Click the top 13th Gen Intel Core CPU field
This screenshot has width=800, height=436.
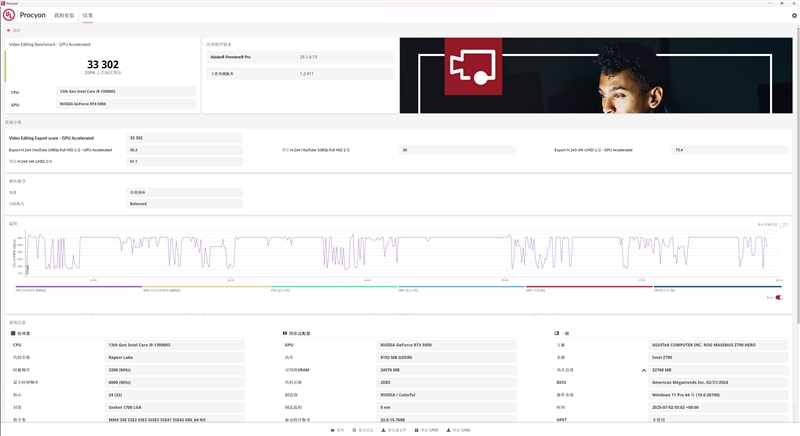tap(126, 91)
